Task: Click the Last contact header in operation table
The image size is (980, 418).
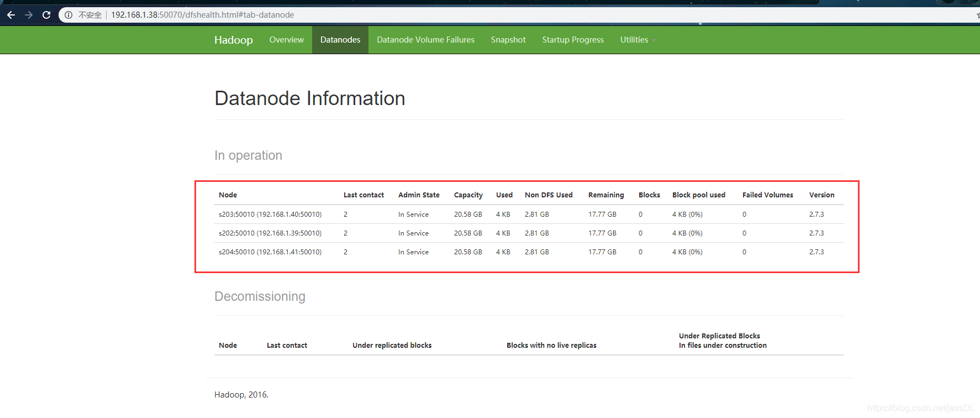Action: [x=363, y=195]
